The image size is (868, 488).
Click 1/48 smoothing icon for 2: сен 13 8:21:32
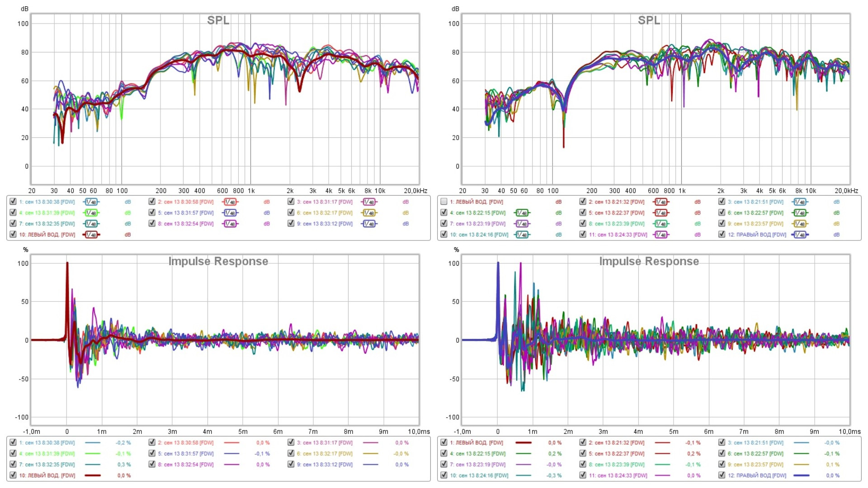click(x=660, y=202)
